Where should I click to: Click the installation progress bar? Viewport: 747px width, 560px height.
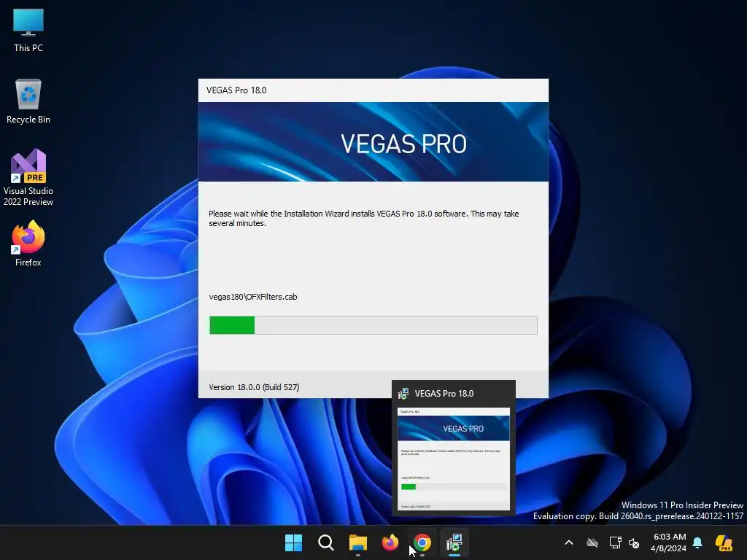pyautogui.click(x=373, y=325)
